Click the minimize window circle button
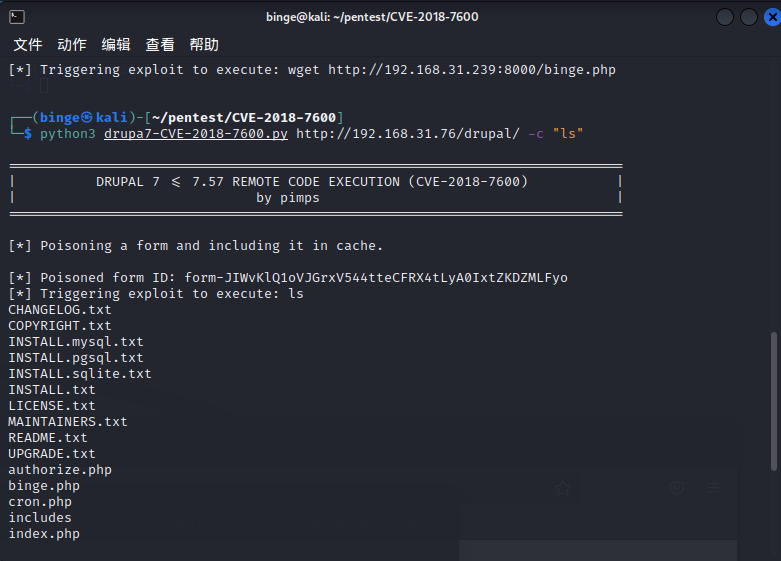Image resolution: width=781 pixels, height=561 pixels. tap(725, 17)
